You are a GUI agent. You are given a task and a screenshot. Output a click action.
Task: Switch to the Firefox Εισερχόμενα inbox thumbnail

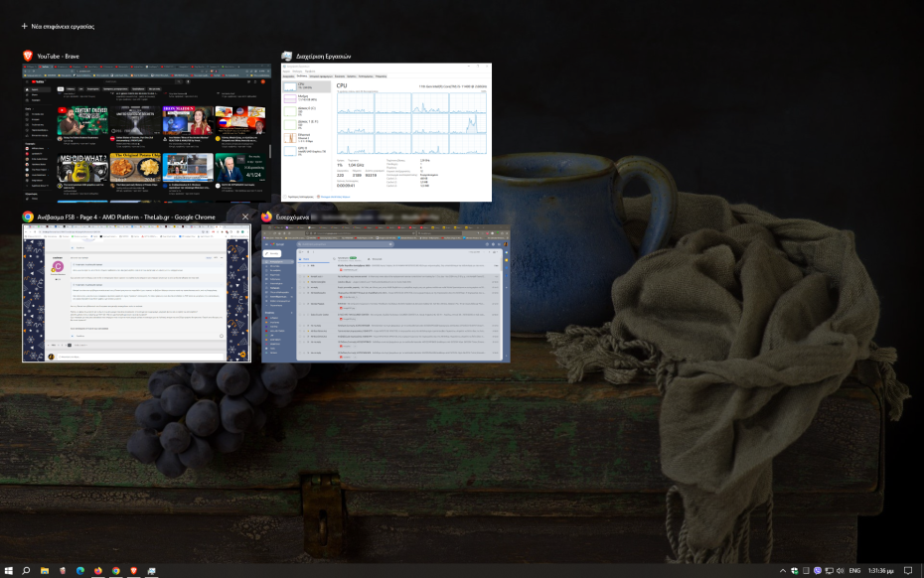385,293
